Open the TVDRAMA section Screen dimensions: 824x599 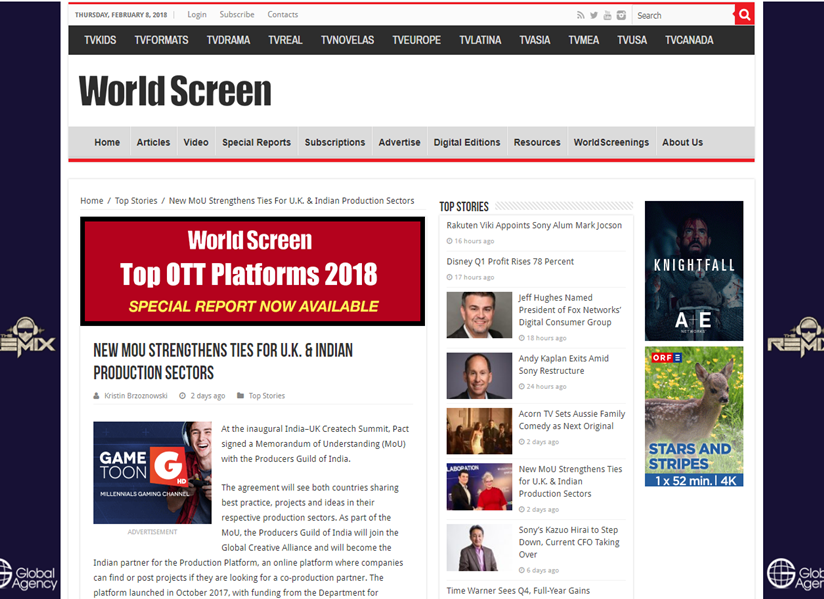point(228,40)
